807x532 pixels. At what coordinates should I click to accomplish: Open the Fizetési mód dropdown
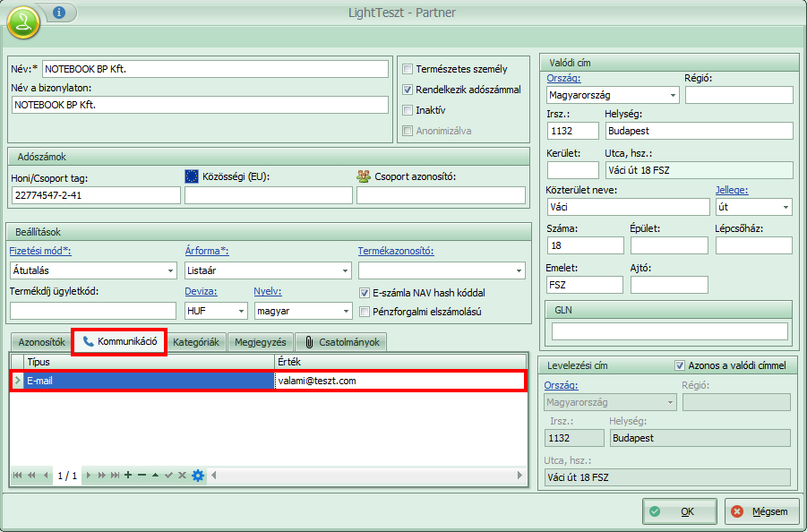170,270
